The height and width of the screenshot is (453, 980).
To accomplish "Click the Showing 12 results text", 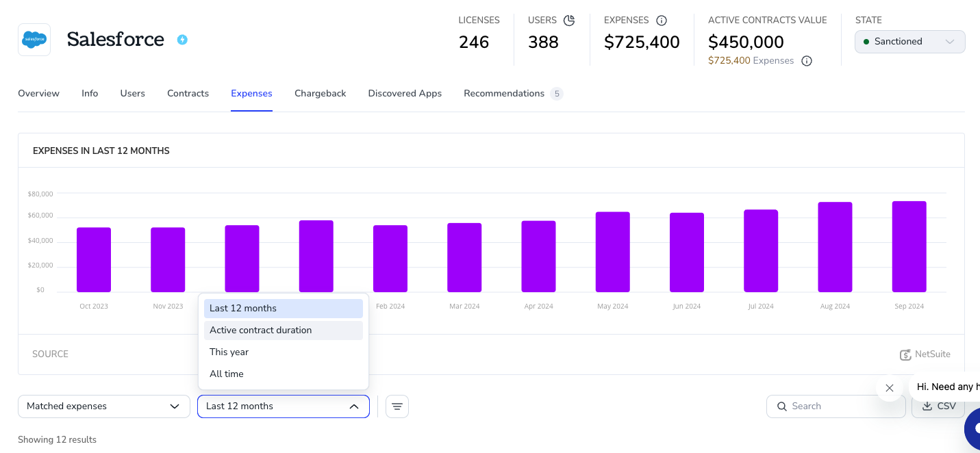I will [x=58, y=440].
